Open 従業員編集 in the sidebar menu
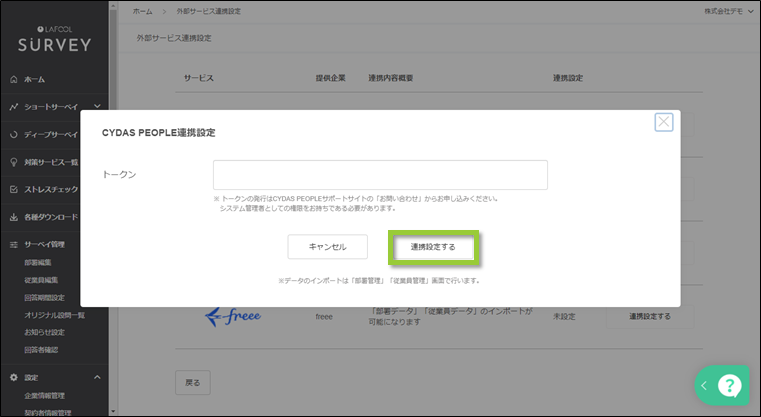The width and height of the screenshot is (761, 417). coord(41,280)
